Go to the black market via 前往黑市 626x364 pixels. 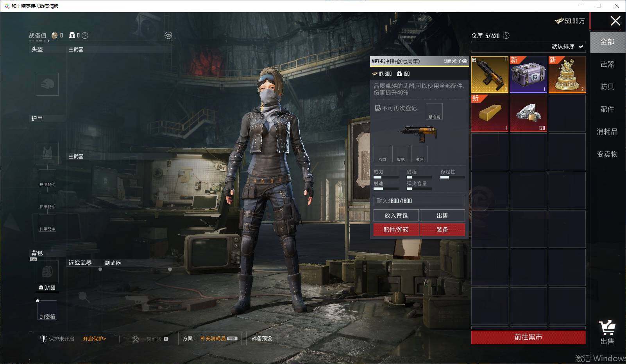pos(528,337)
